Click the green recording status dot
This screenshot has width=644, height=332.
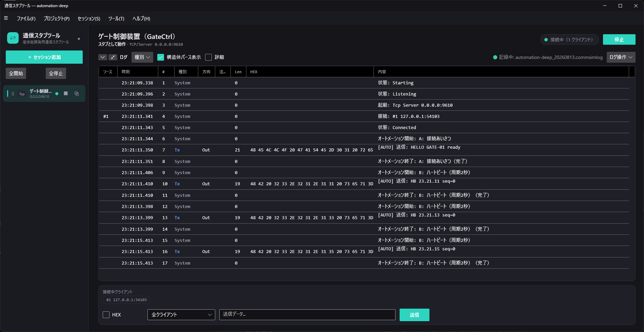(x=495, y=57)
